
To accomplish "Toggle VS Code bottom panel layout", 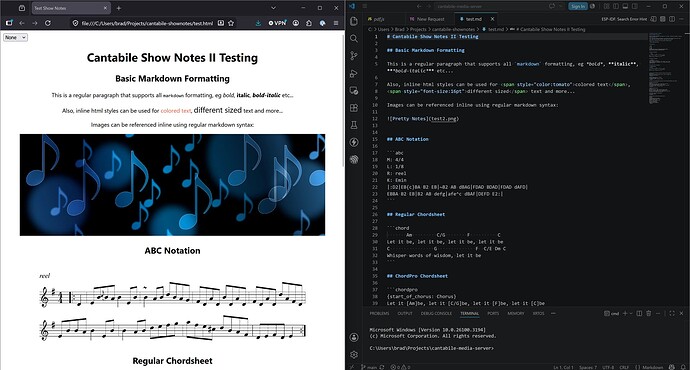I will [625, 6].
